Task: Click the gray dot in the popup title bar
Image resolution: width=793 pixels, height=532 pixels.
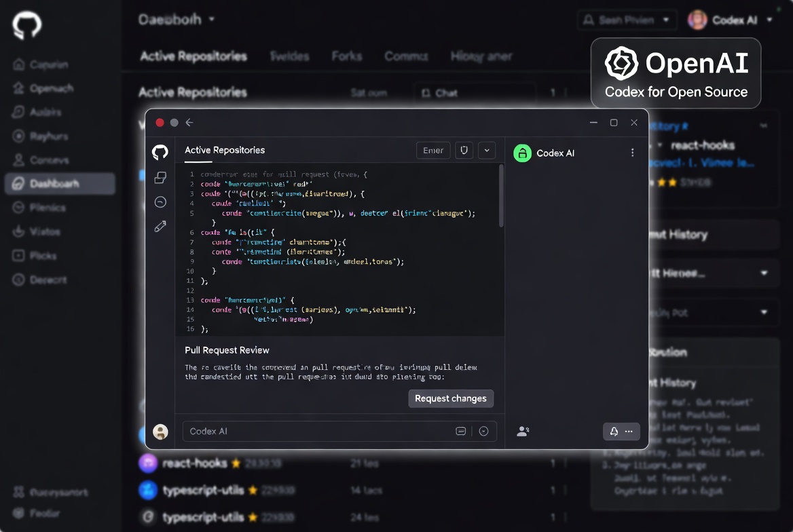Action: (x=174, y=122)
